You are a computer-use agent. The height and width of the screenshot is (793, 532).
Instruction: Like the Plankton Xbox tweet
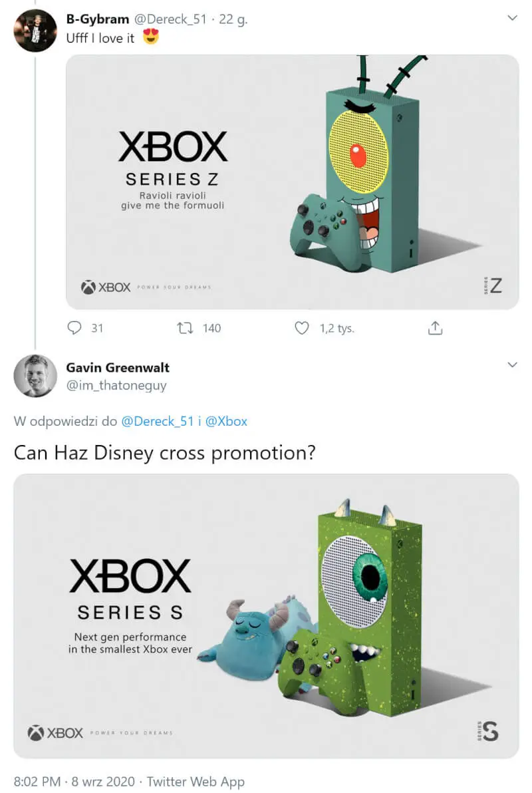point(302,327)
